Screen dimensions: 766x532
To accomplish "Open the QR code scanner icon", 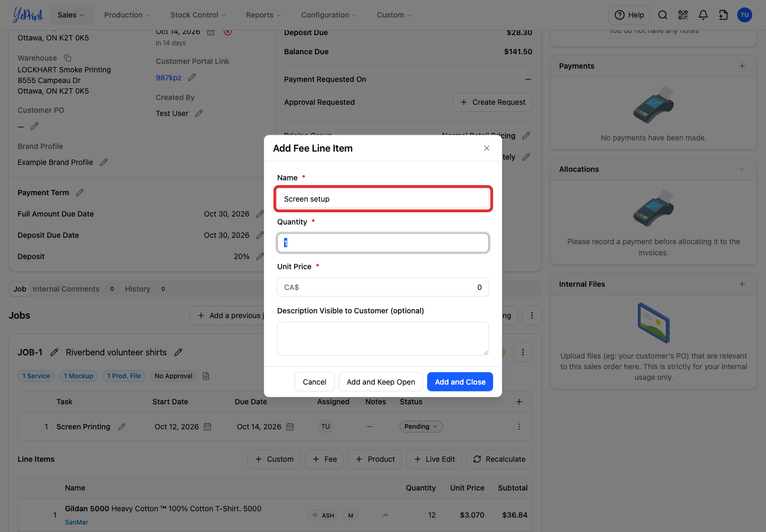I will point(683,15).
